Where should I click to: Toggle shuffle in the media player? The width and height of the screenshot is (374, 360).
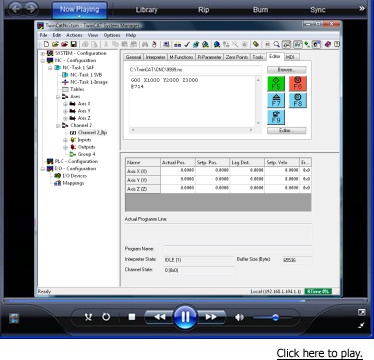[x=88, y=317]
